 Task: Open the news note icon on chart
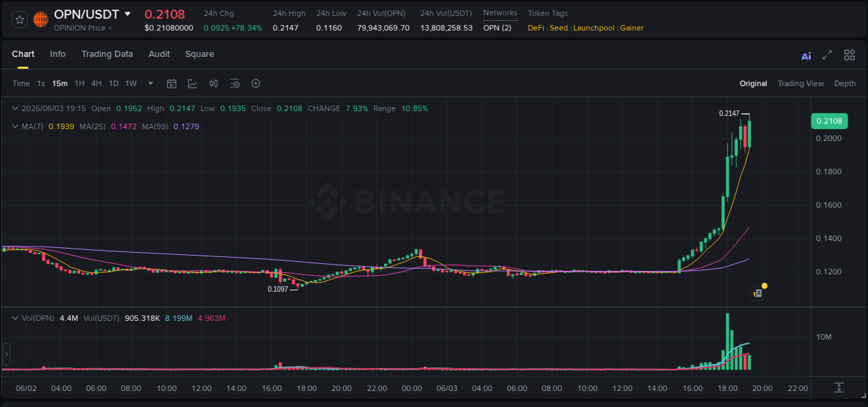758,293
